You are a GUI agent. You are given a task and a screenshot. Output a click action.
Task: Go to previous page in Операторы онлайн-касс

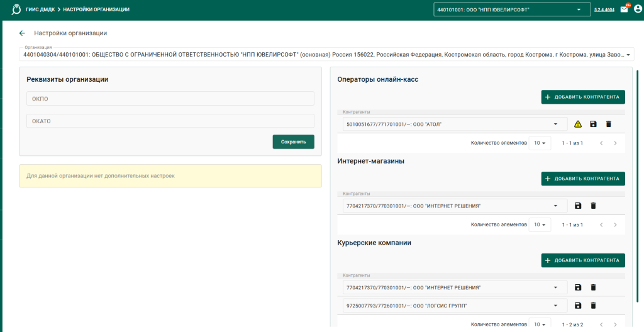pos(601,143)
